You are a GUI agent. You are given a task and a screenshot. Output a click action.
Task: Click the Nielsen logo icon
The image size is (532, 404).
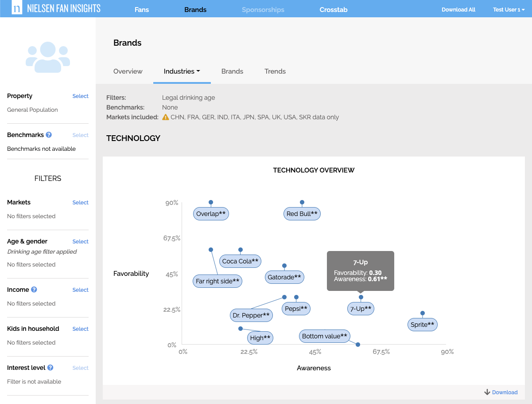(17, 8)
